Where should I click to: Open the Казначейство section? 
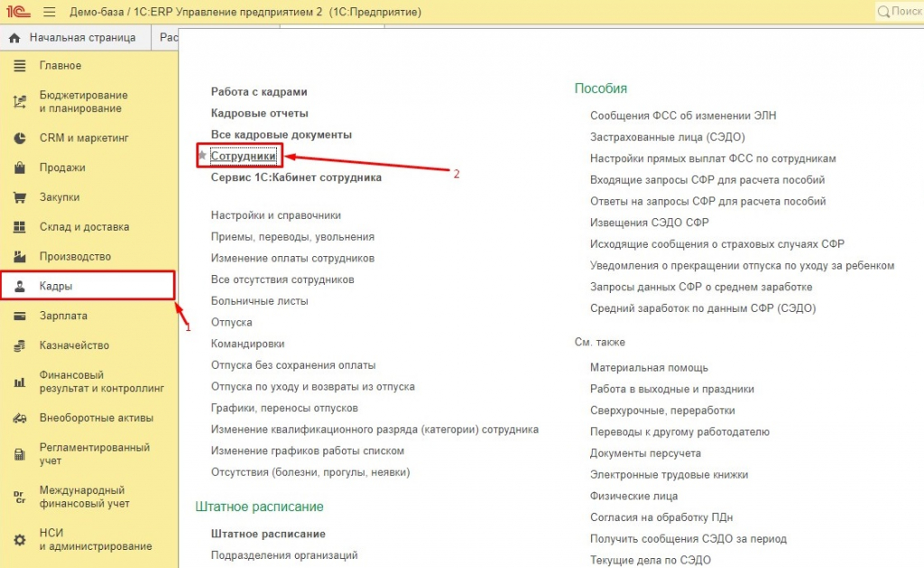coord(74,345)
